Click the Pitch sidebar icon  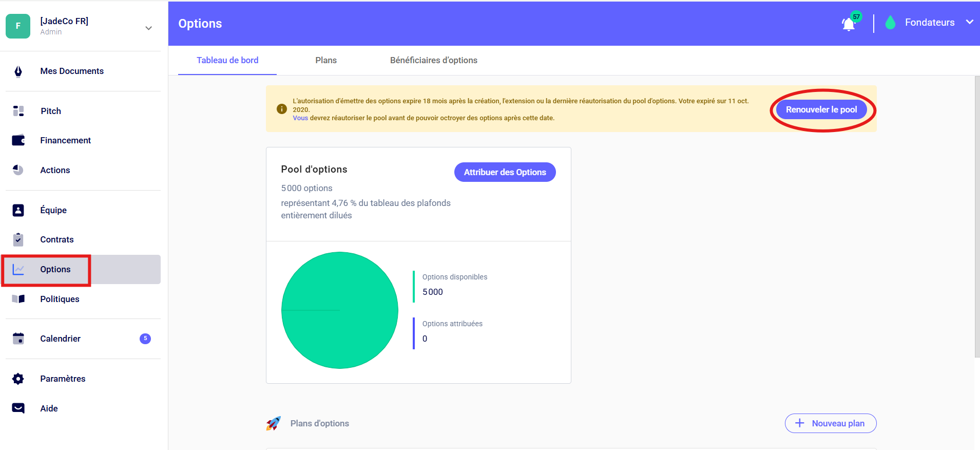pyautogui.click(x=18, y=111)
